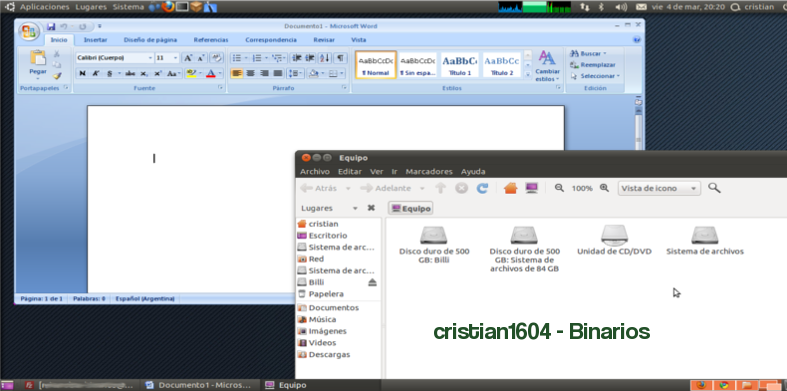Apply the yellow text highlight color
Image resolution: width=787 pixels, height=391 pixels.
click(x=191, y=74)
